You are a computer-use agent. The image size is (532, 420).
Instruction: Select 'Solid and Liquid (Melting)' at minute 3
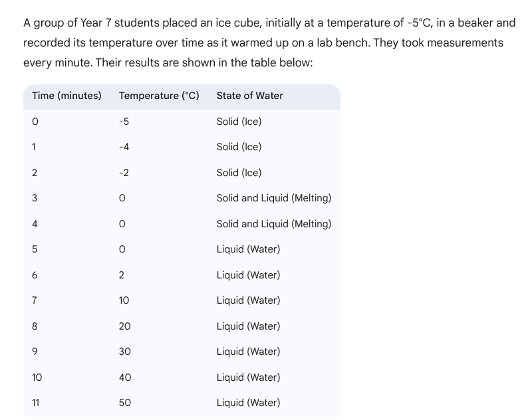tap(273, 198)
